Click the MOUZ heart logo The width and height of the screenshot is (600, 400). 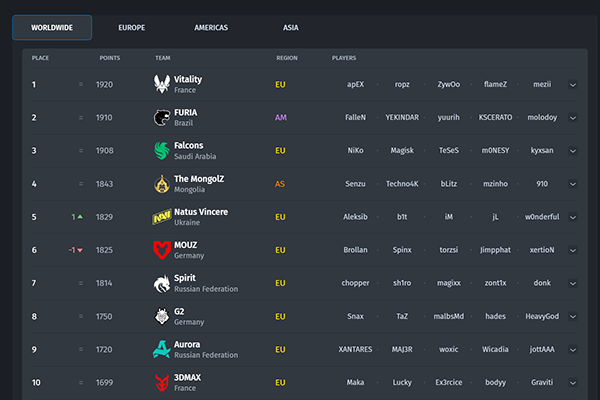point(162,250)
